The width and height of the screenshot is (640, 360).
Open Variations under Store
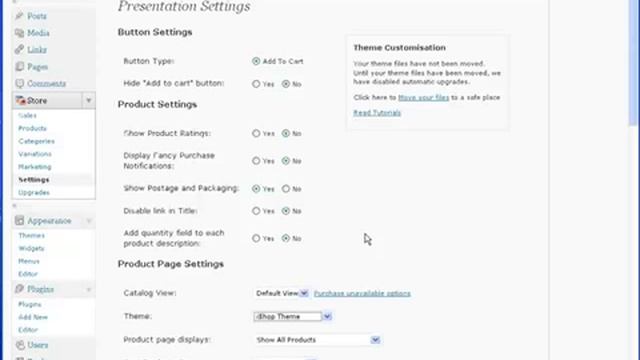click(35, 154)
